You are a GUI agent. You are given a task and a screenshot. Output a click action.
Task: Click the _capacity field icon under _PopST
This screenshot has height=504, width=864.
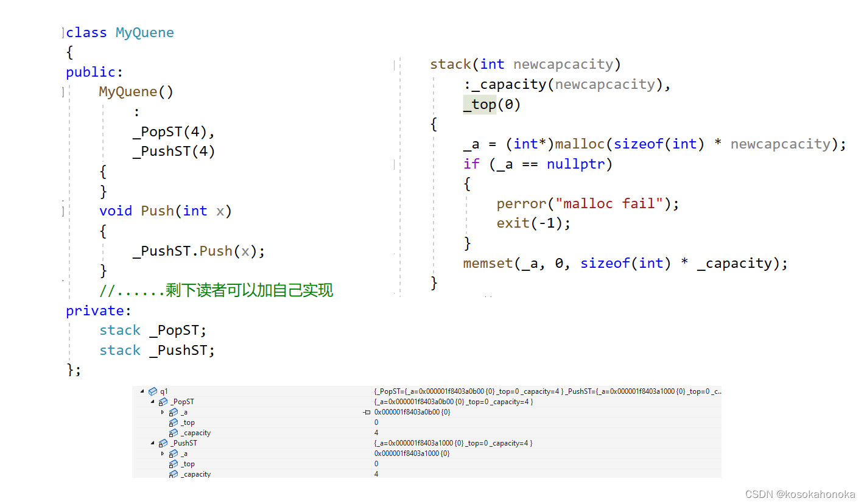[174, 433]
